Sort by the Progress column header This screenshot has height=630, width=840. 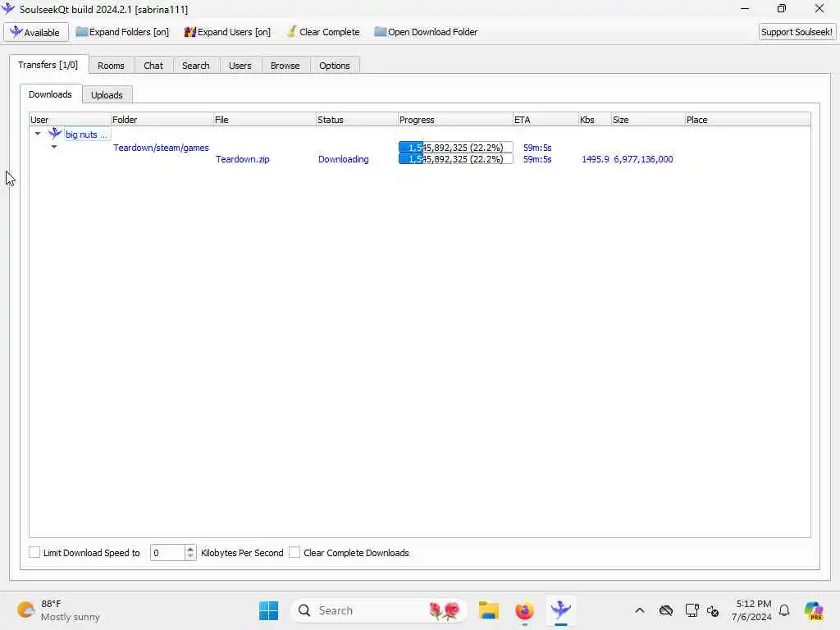pyautogui.click(x=454, y=120)
